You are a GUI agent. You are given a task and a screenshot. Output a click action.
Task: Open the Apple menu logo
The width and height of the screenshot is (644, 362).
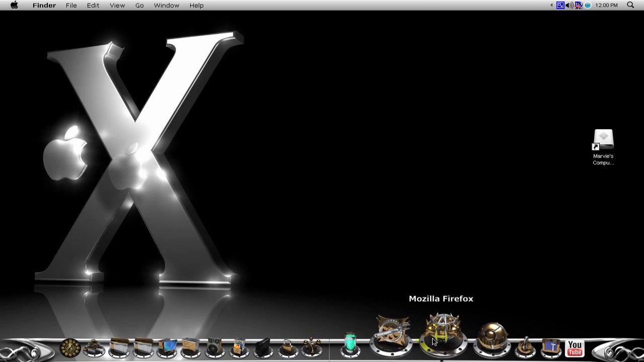pyautogui.click(x=14, y=5)
